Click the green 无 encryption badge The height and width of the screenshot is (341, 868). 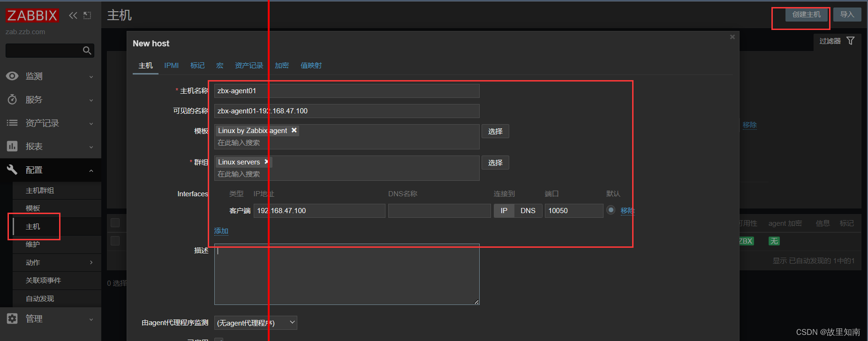click(774, 241)
